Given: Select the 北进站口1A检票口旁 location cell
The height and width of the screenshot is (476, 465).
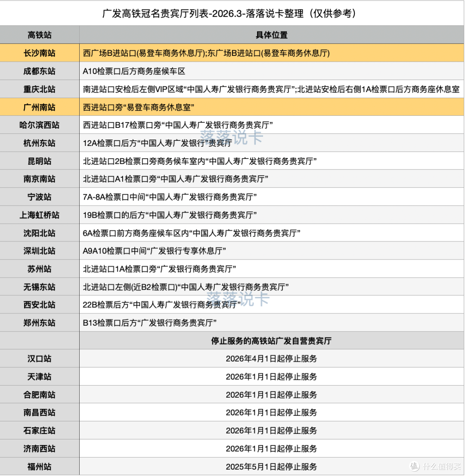Looking at the screenshot, I should pyautogui.click(x=272, y=269).
